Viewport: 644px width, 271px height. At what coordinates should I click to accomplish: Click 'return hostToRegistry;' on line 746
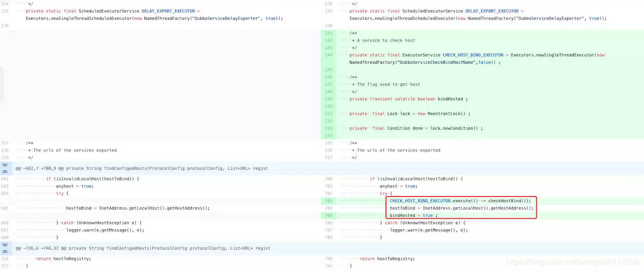387,258
